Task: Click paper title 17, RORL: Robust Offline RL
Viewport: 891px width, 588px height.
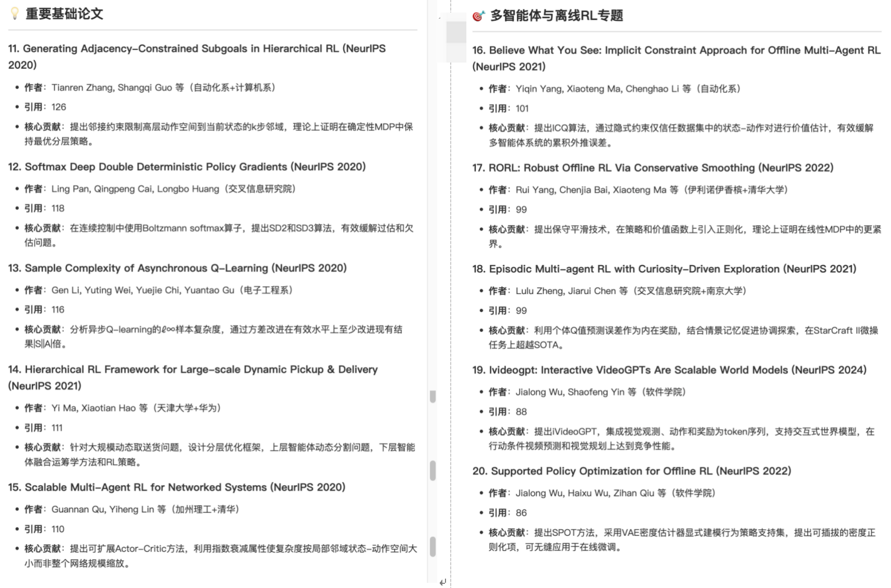Action: tap(653, 168)
